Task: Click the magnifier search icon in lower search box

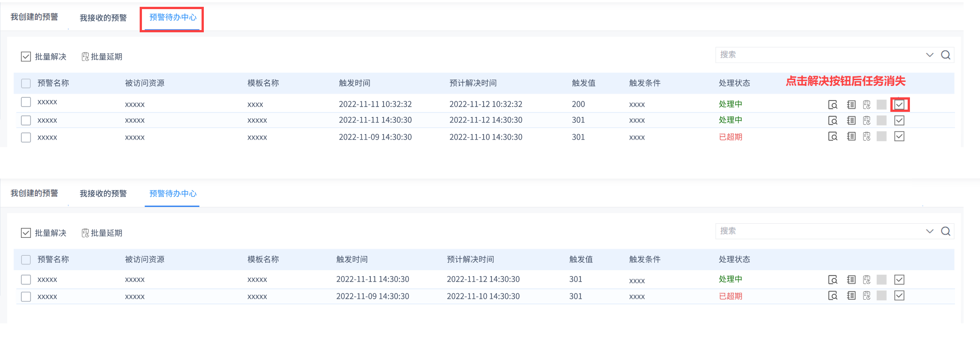Action: [x=946, y=231]
